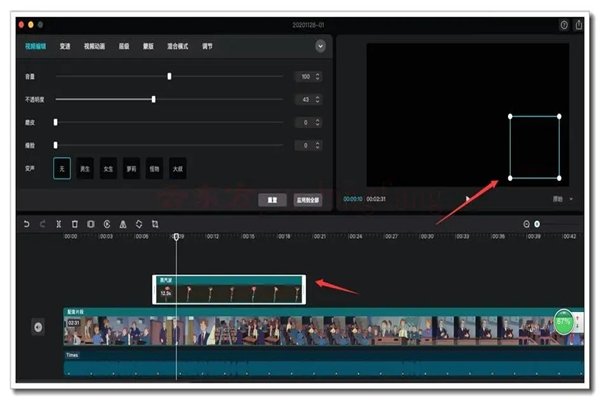Select the 无 voice effect option
The image size is (600, 400).
(62, 167)
